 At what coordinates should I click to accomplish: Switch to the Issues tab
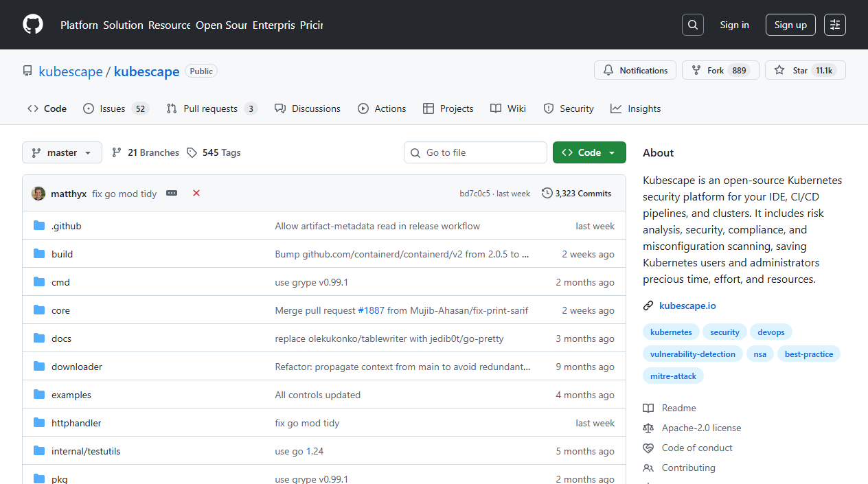tap(116, 108)
